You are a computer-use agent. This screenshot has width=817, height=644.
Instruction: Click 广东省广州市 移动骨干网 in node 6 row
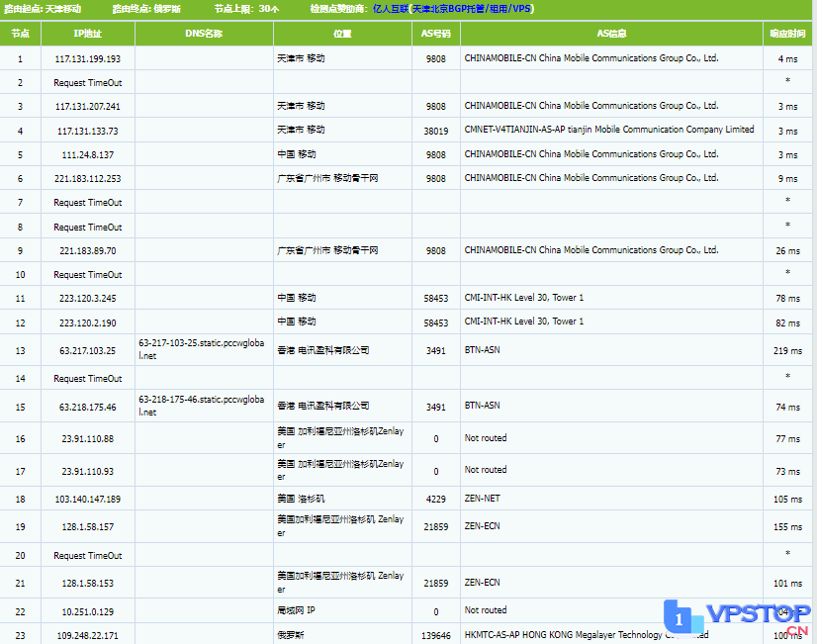point(327,178)
